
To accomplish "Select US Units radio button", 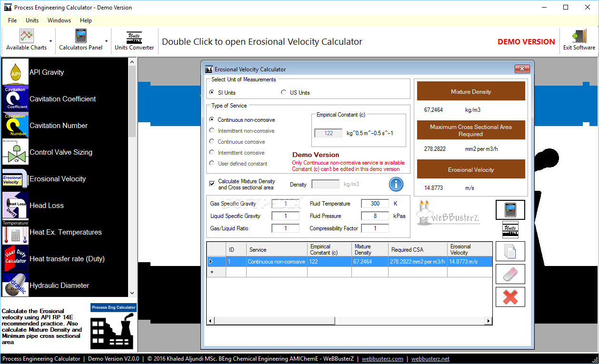I will pyautogui.click(x=284, y=92).
